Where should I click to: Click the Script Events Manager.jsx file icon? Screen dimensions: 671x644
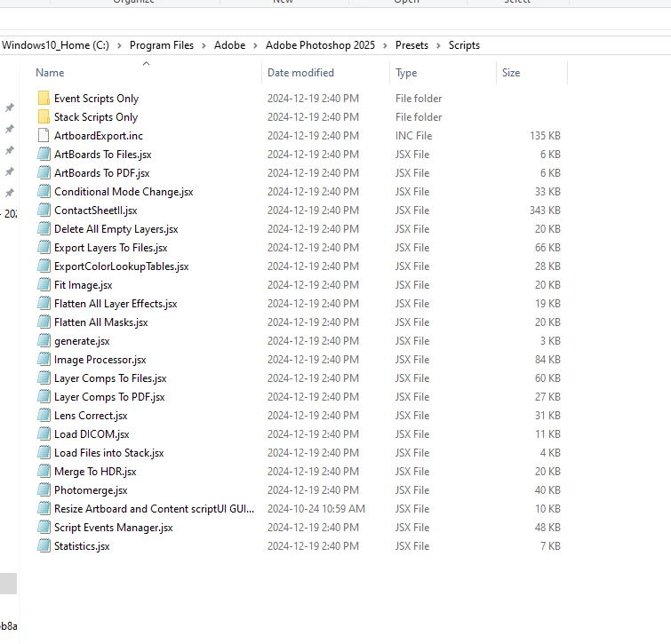[x=44, y=528]
